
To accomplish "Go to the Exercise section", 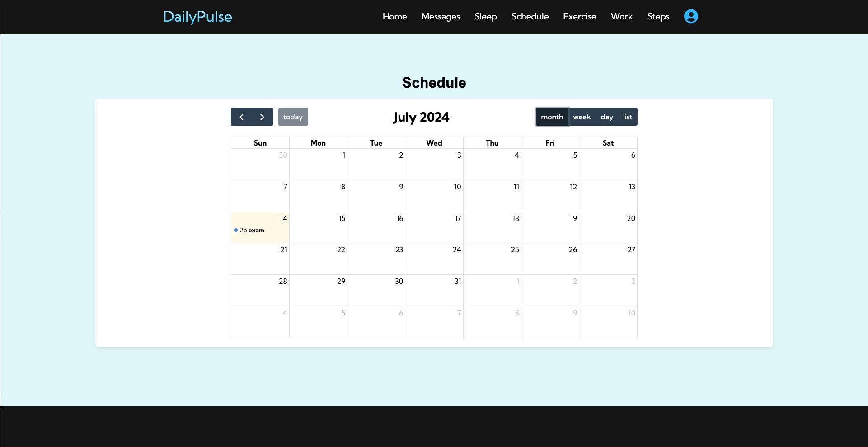I will click(x=579, y=17).
